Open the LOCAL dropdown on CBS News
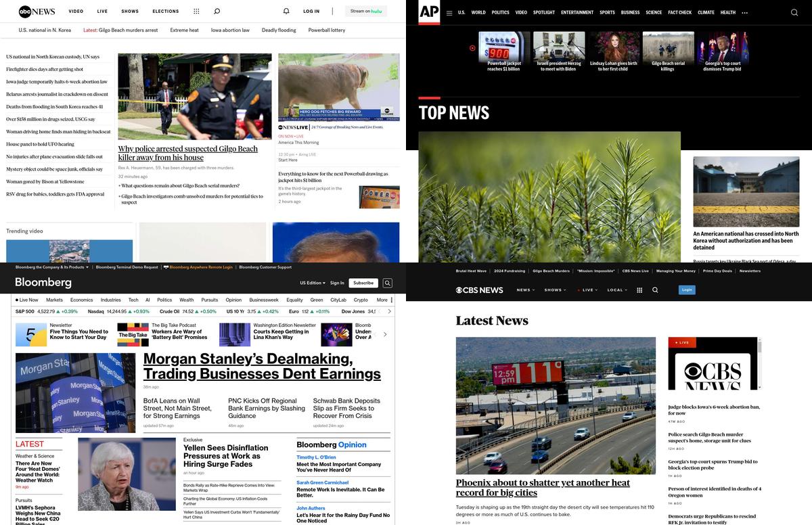812x525 pixels. coord(616,290)
